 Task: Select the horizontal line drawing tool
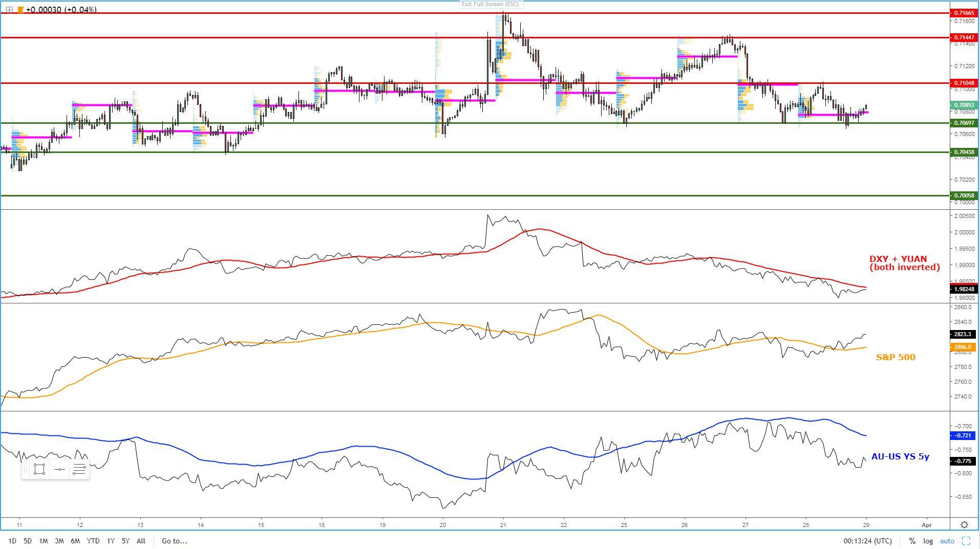click(x=59, y=469)
